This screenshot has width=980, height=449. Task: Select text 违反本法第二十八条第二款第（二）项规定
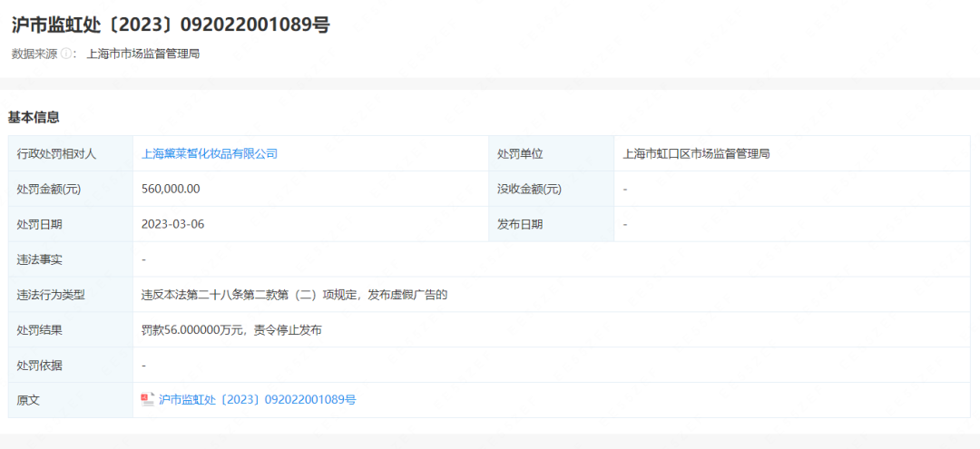pyautogui.click(x=248, y=295)
